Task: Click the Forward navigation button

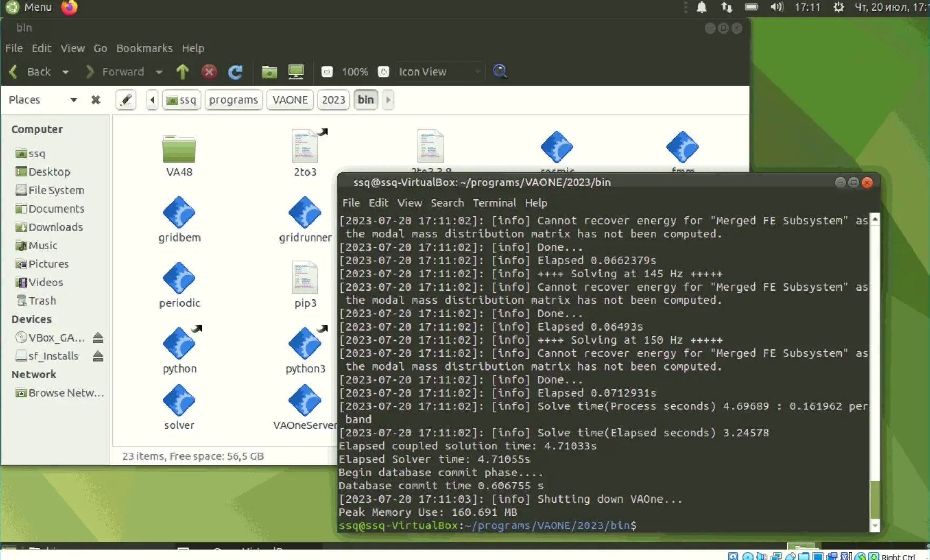Action: [115, 72]
